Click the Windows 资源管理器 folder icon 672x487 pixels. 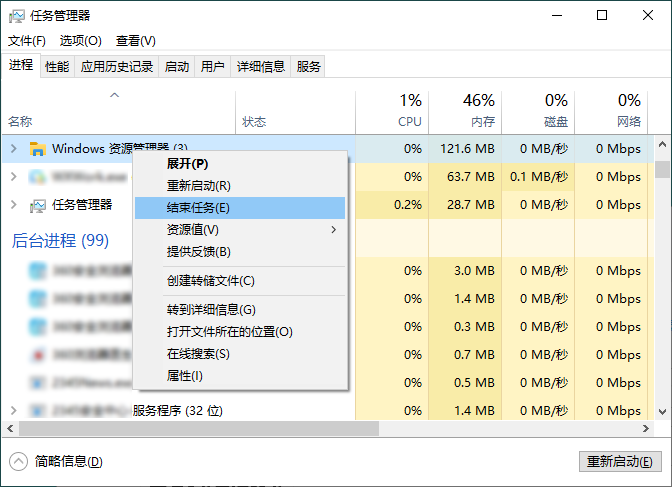(x=38, y=149)
